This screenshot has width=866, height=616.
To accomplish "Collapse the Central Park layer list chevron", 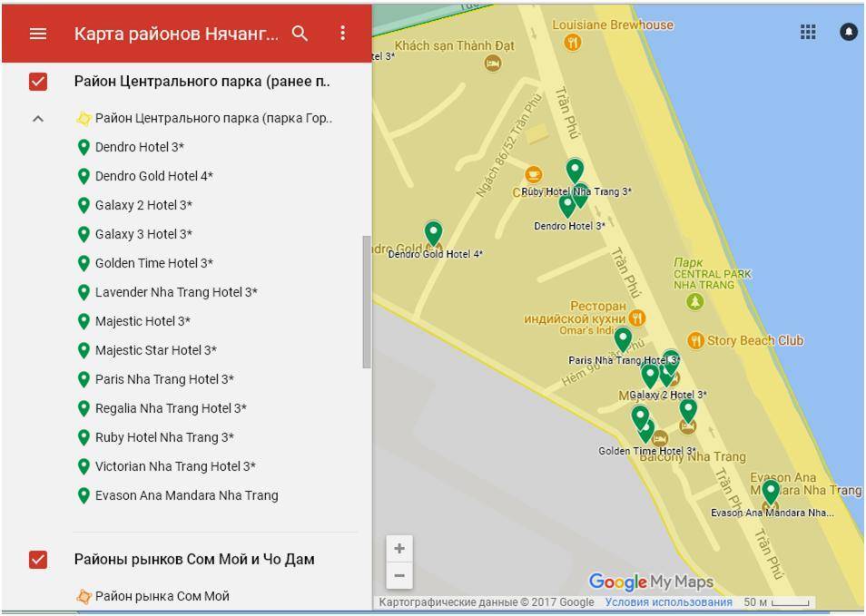I will 38,119.
